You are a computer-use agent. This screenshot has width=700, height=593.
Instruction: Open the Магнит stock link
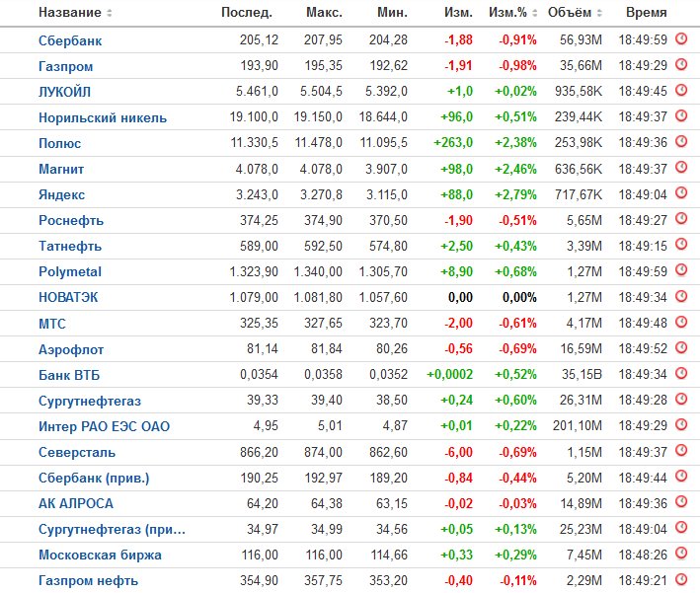tap(61, 169)
